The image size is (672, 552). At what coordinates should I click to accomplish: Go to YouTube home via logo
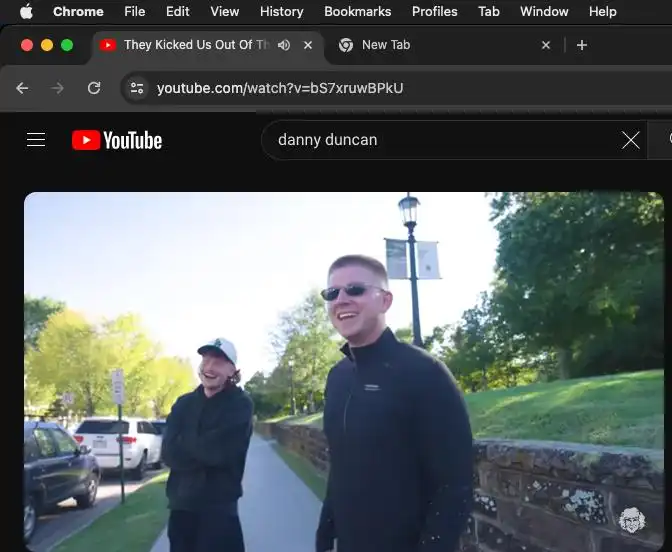pos(117,140)
